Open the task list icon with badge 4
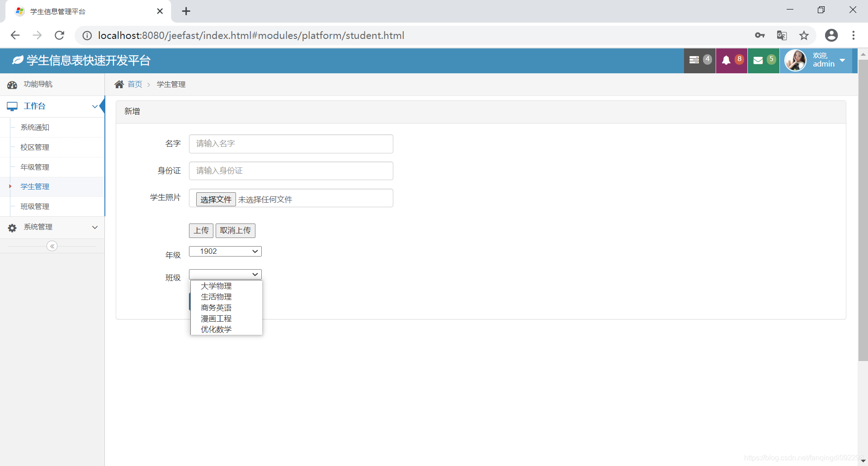The width and height of the screenshot is (868, 466). point(699,60)
